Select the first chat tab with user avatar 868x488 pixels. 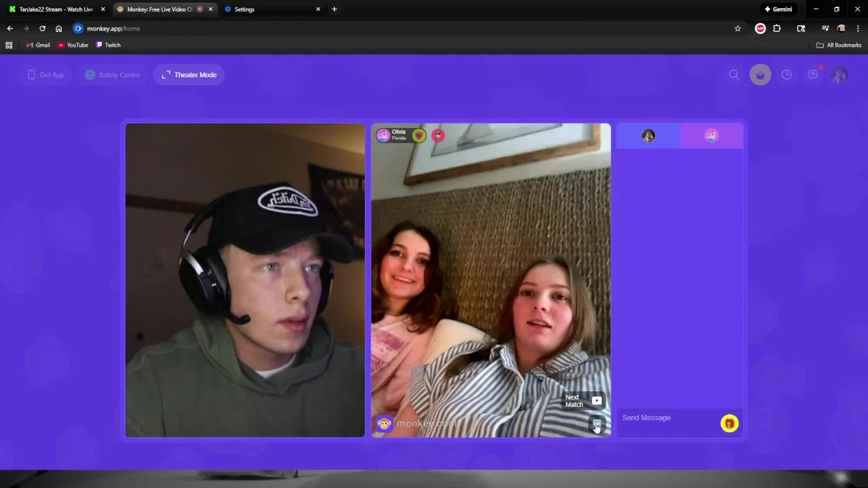(x=648, y=136)
